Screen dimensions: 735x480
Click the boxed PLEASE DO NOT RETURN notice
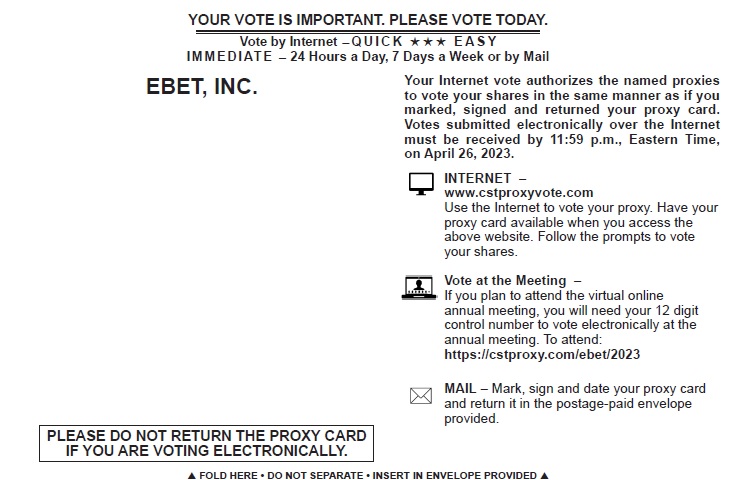click(x=206, y=443)
